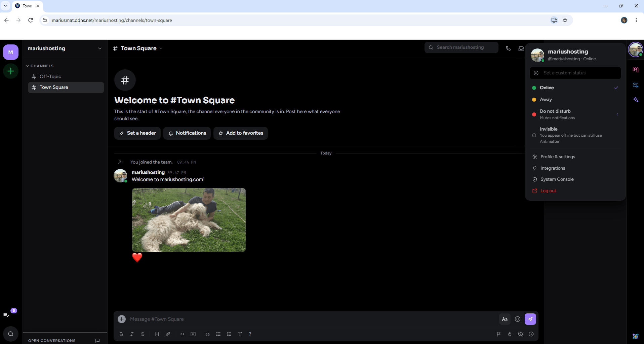Schedule message with the clock icon
This screenshot has width=644, height=344.
(x=531, y=334)
